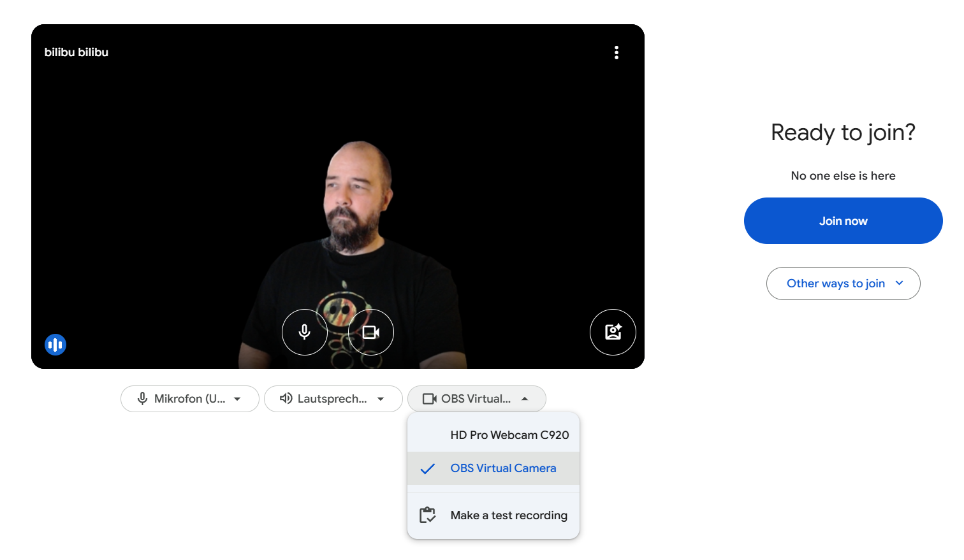Click the microphone icon in Mikrofon selector
Viewport: 964px width, 560px height.
point(142,399)
